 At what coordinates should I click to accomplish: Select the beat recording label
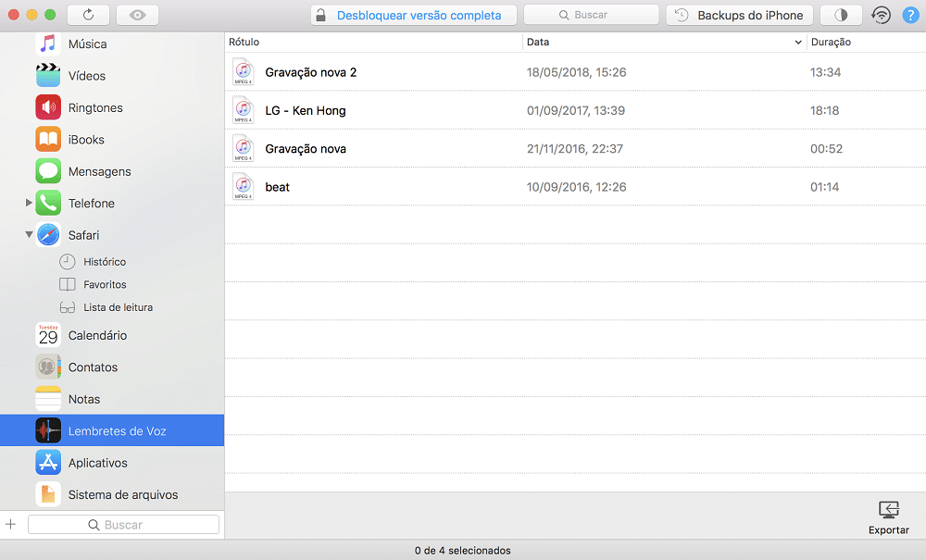click(277, 187)
